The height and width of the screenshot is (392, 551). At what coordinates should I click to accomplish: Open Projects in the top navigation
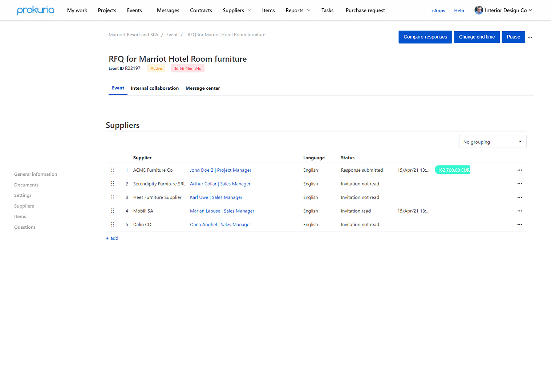107,10
